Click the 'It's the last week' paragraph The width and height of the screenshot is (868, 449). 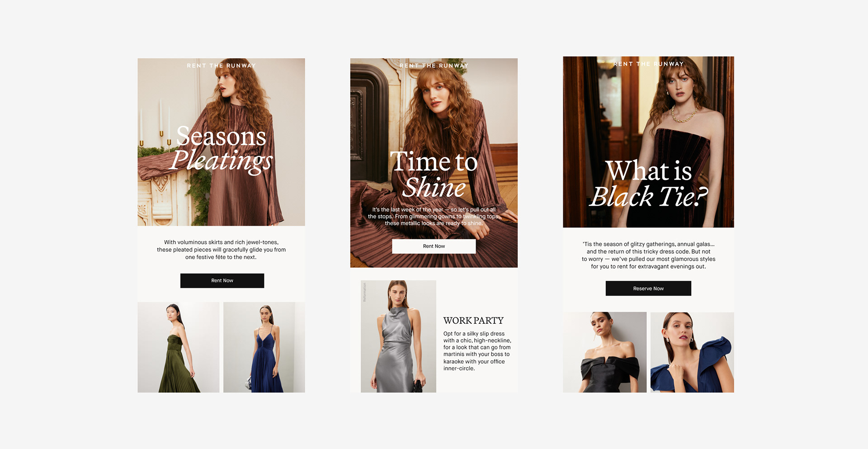(x=434, y=217)
